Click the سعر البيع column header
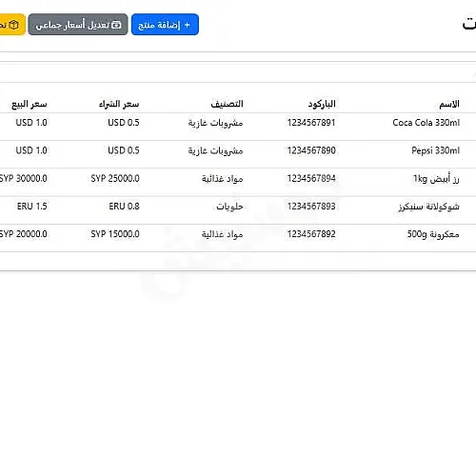This screenshot has height=476, width=476. click(30, 104)
